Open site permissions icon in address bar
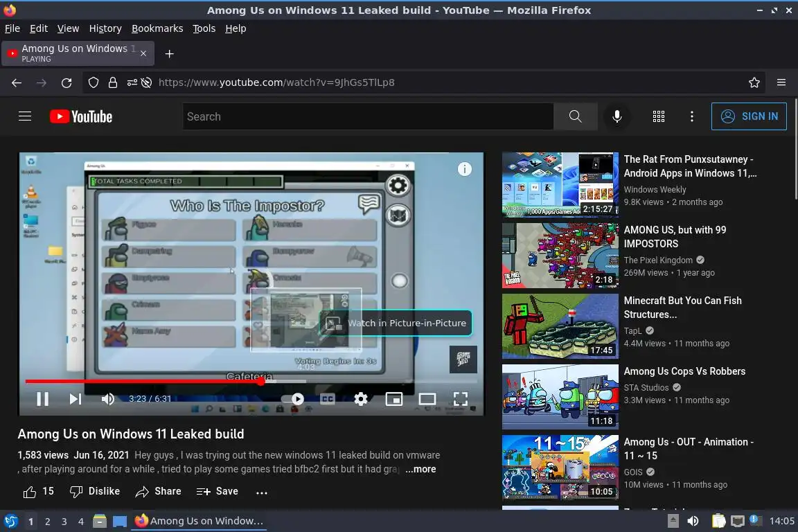Image resolution: width=798 pixels, height=532 pixels. (132, 82)
